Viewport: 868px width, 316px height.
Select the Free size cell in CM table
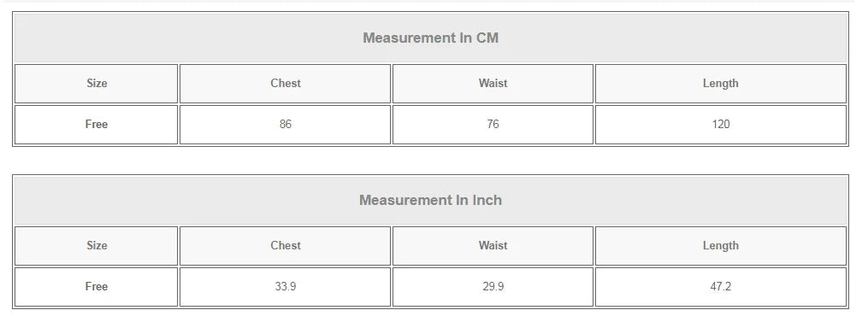click(97, 125)
